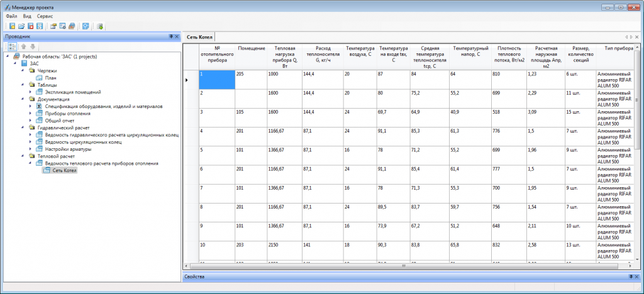This screenshot has width=644, height=294.
Task: Click the План drawing icon
Action: 39,77
